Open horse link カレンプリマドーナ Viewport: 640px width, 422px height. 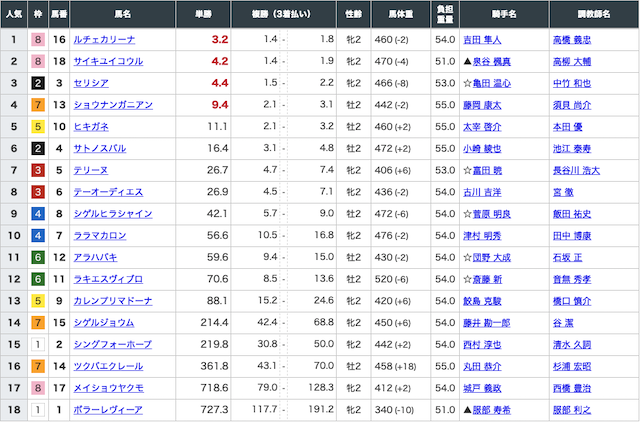click(113, 301)
